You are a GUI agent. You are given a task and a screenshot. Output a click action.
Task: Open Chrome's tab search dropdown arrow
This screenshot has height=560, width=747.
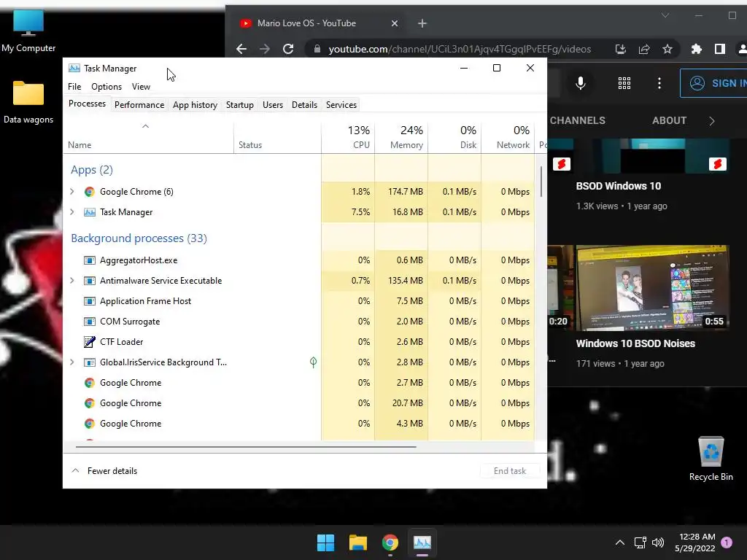[665, 16]
